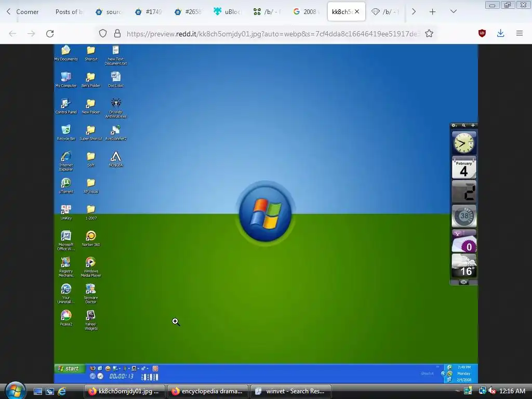Go back one page in Firefox

coord(12,34)
